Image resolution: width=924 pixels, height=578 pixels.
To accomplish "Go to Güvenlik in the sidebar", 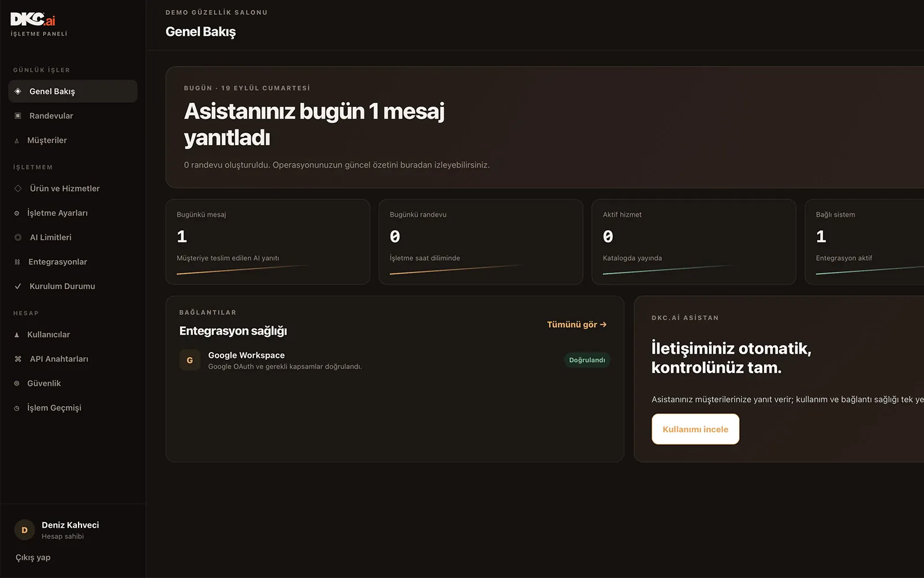I will click(73, 383).
